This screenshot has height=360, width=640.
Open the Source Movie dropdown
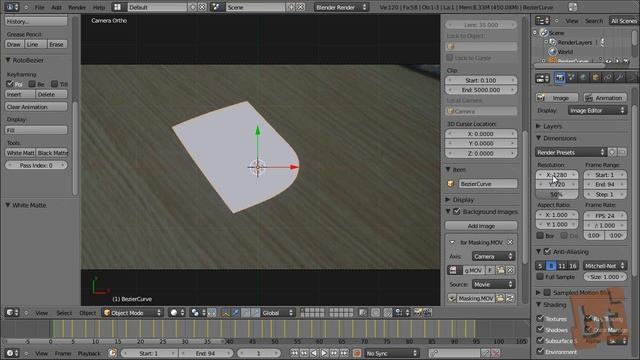pos(493,284)
